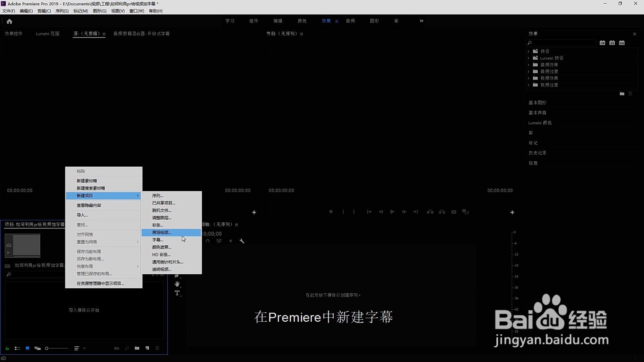Expand Lumetri 预设 folder
The image size is (644, 362).
tap(528, 58)
